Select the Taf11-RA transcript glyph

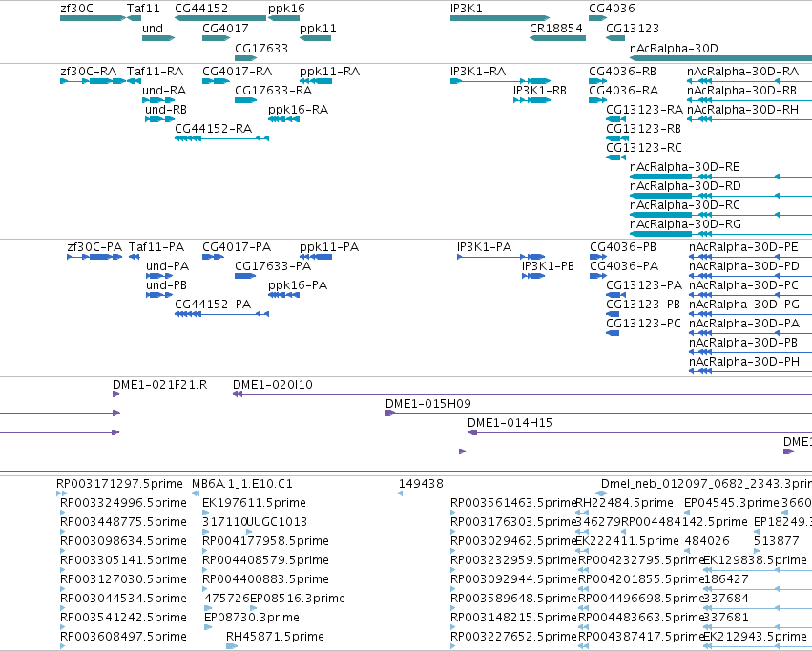[135, 81]
